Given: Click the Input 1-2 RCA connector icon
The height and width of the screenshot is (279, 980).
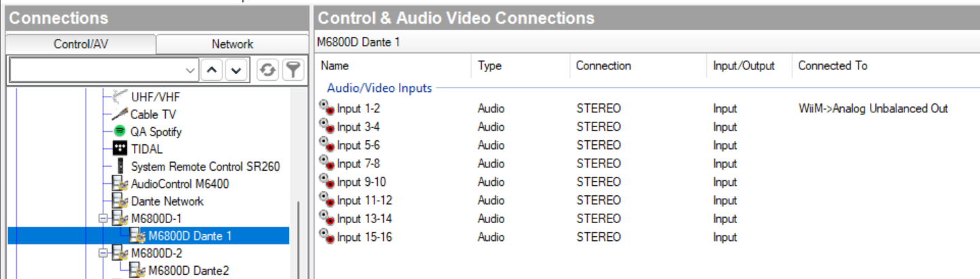Looking at the screenshot, I should pyautogui.click(x=327, y=108).
